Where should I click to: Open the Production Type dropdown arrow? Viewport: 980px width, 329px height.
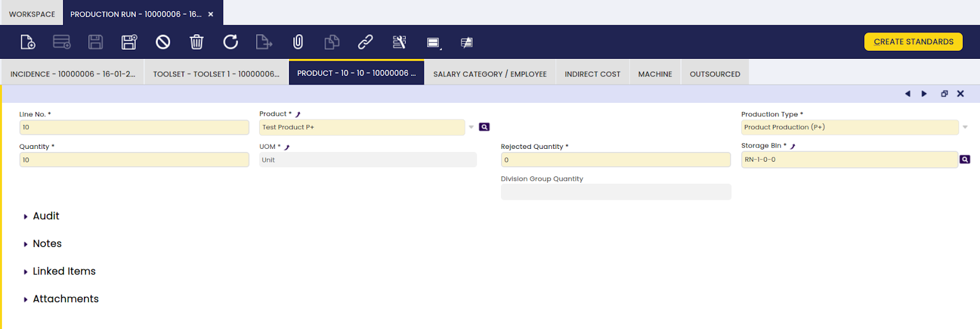[x=965, y=127]
